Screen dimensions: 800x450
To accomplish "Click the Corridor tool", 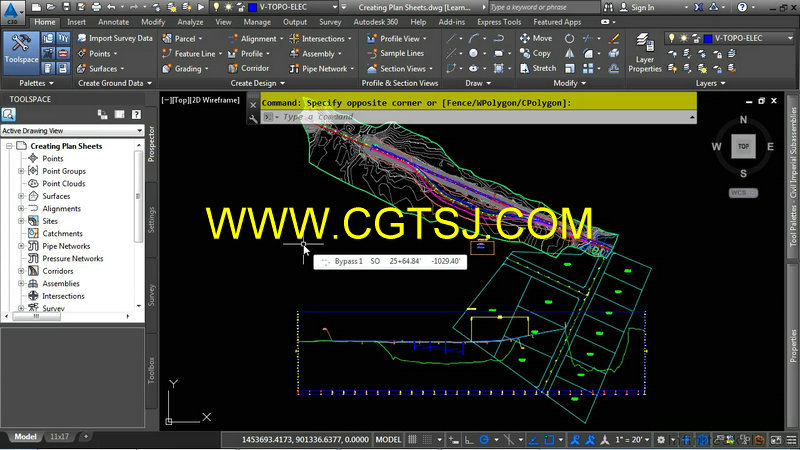I will pos(248,68).
